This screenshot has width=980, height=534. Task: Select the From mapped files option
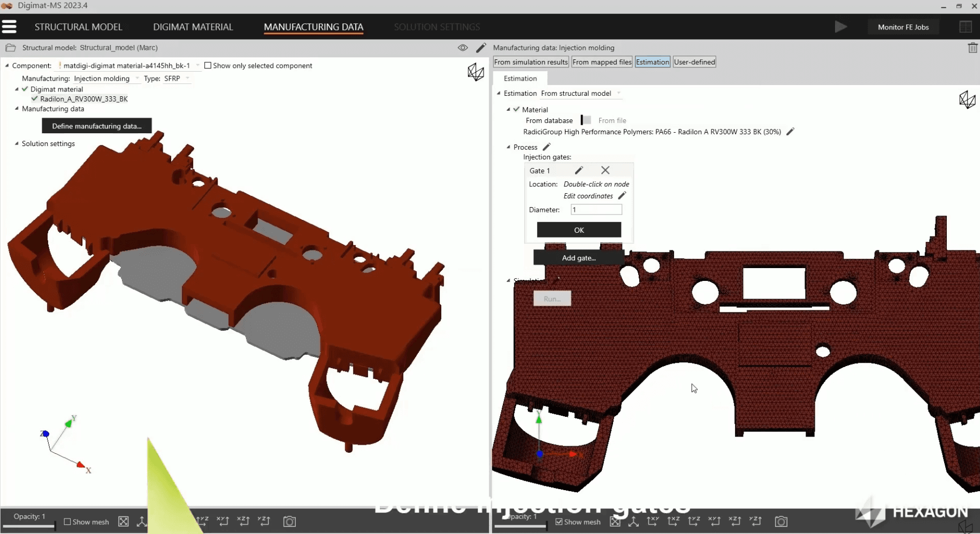point(602,62)
